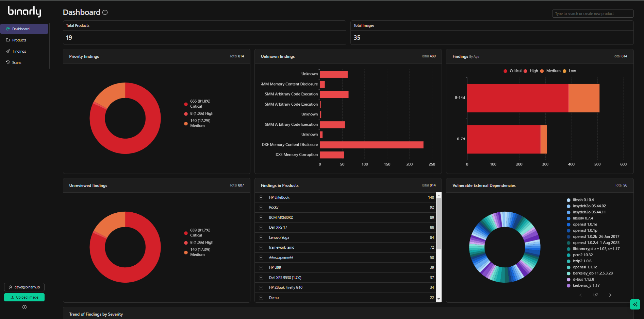Click the Binarly logo
The width and height of the screenshot is (644, 319).
(24, 12)
